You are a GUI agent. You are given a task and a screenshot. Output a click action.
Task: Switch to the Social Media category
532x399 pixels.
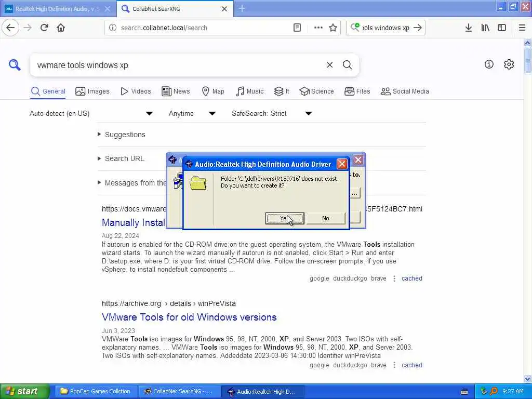point(405,91)
